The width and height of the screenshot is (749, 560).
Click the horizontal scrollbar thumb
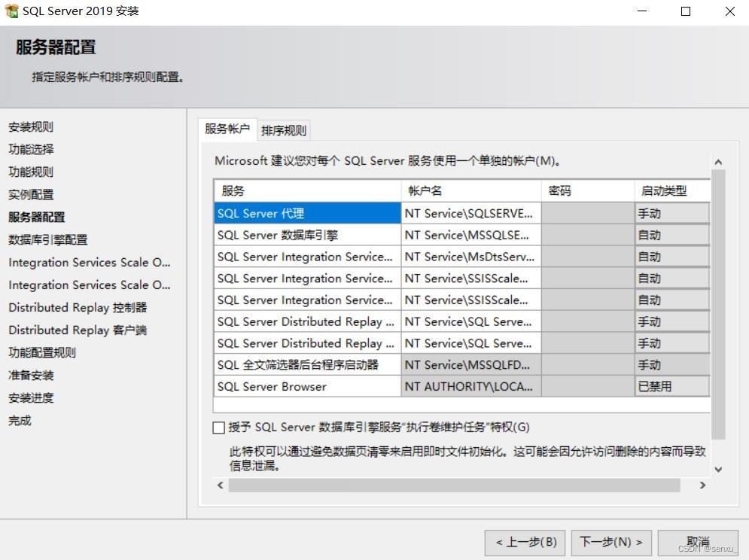454,485
